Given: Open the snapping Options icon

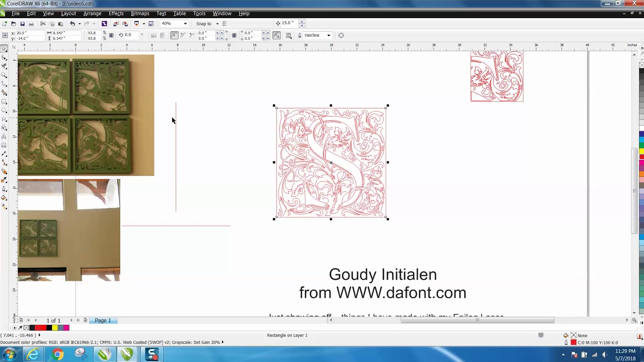Looking at the screenshot, I should [x=225, y=24].
